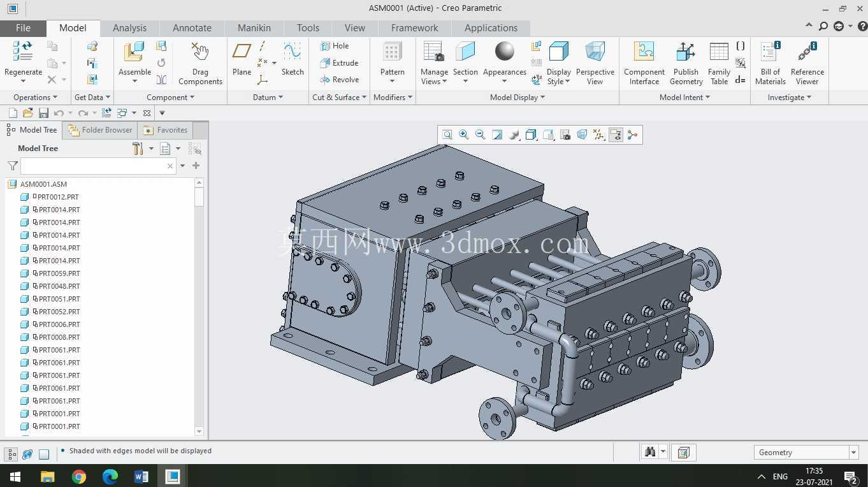Expand Cut & Surface group dropdown

tap(340, 98)
